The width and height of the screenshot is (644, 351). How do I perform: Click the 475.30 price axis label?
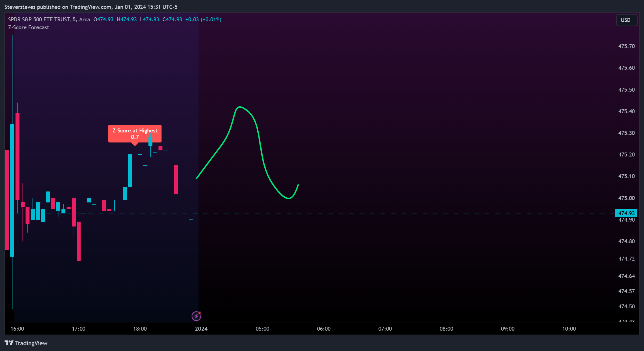(x=627, y=133)
